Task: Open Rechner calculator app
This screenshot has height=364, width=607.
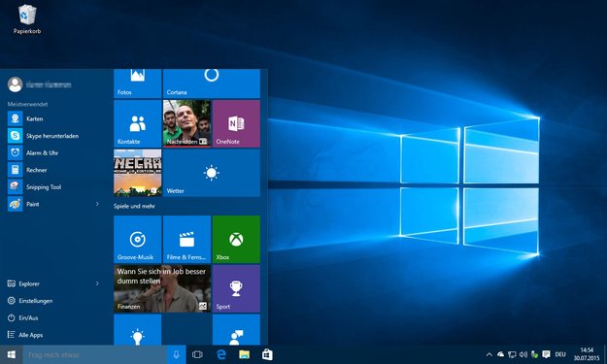Action: tap(52, 170)
